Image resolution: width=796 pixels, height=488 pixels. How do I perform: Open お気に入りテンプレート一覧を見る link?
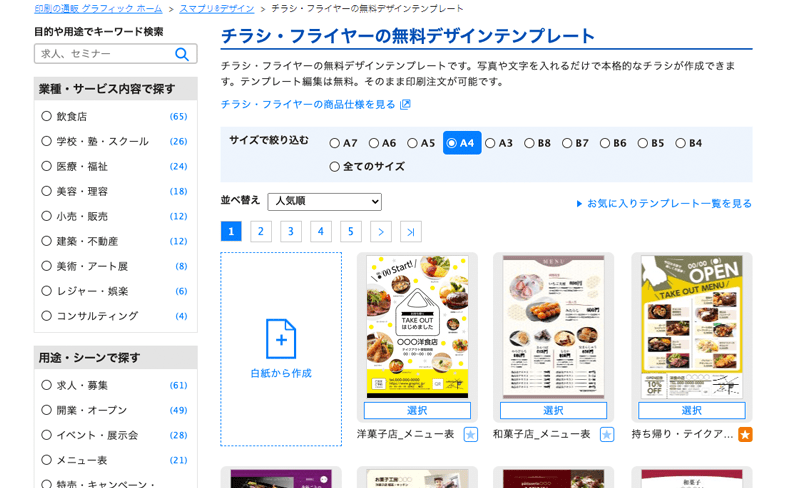[664, 204]
